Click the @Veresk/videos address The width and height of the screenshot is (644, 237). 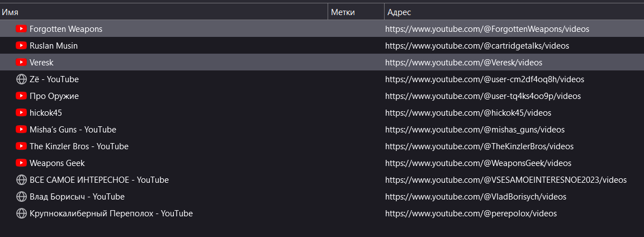pyautogui.click(x=463, y=63)
